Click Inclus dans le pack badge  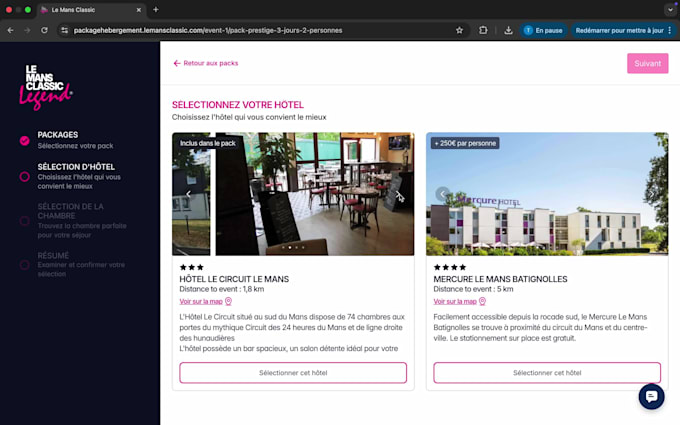[208, 143]
